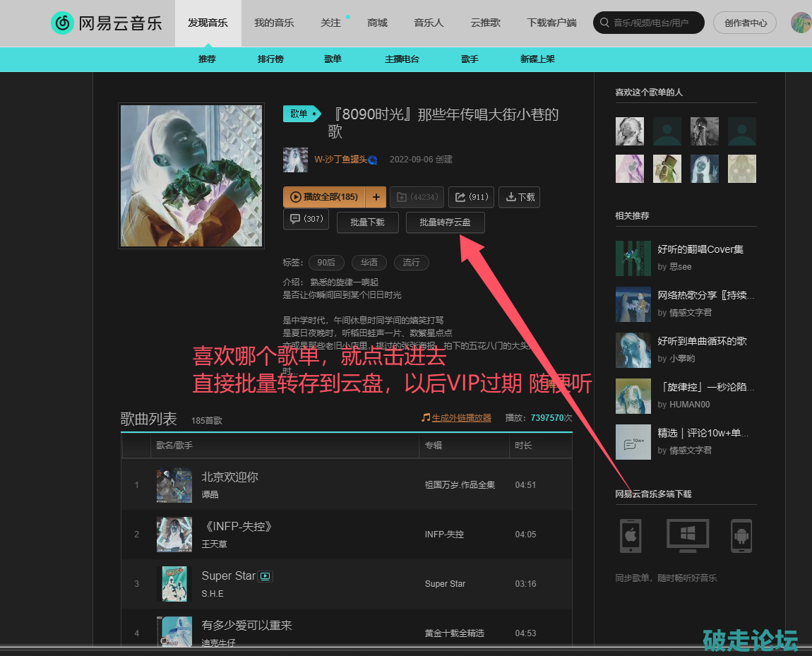Click the plus icon beside 播放全部
Image resolution: width=812 pixels, height=656 pixels.
click(376, 197)
